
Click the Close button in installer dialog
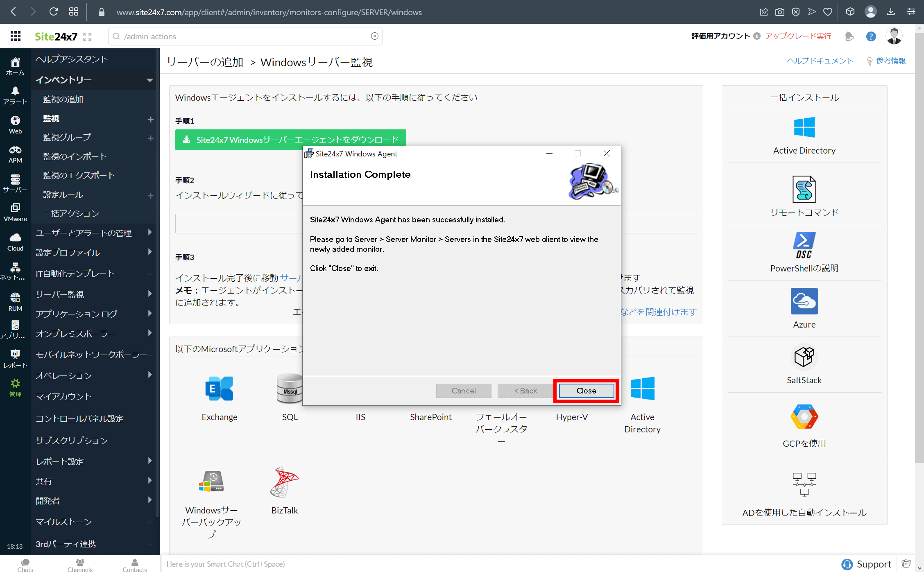point(586,391)
